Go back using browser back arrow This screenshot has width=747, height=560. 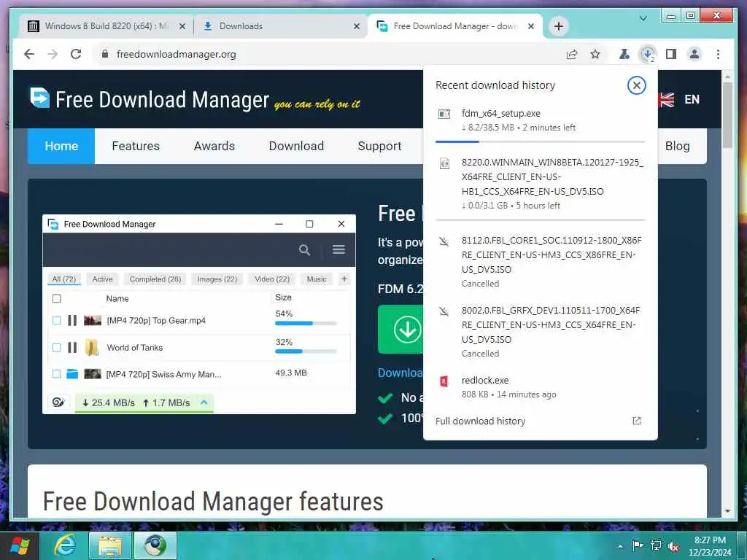[29, 54]
